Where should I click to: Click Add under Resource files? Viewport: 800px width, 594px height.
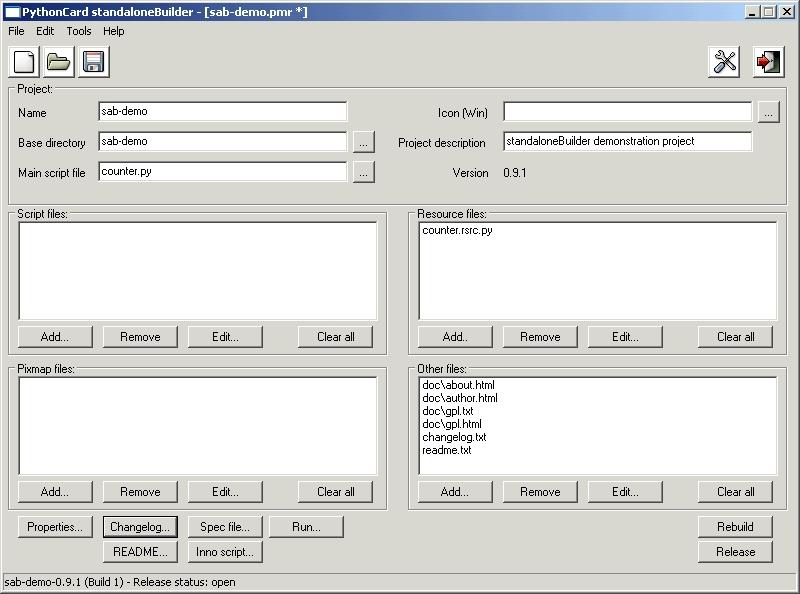(455, 337)
